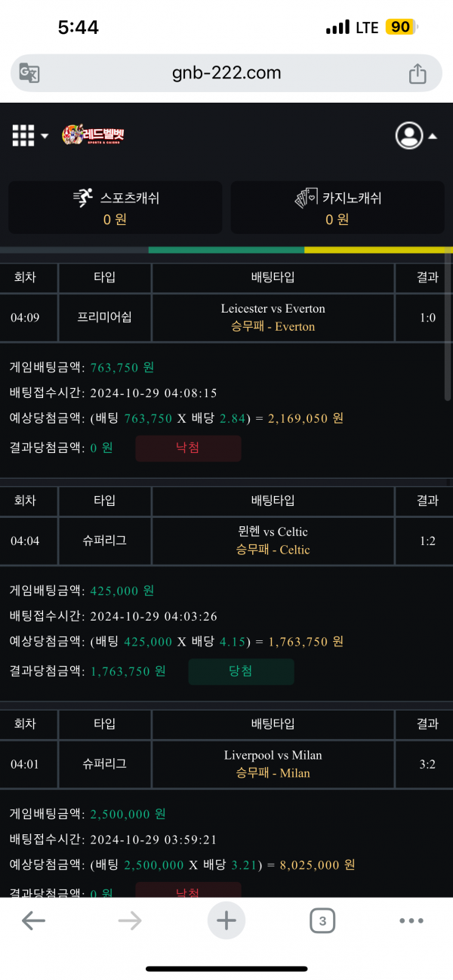Tap the playing cards casino icon
Image resolution: width=453 pixels, height=980 pixels.
pos(305,199)
